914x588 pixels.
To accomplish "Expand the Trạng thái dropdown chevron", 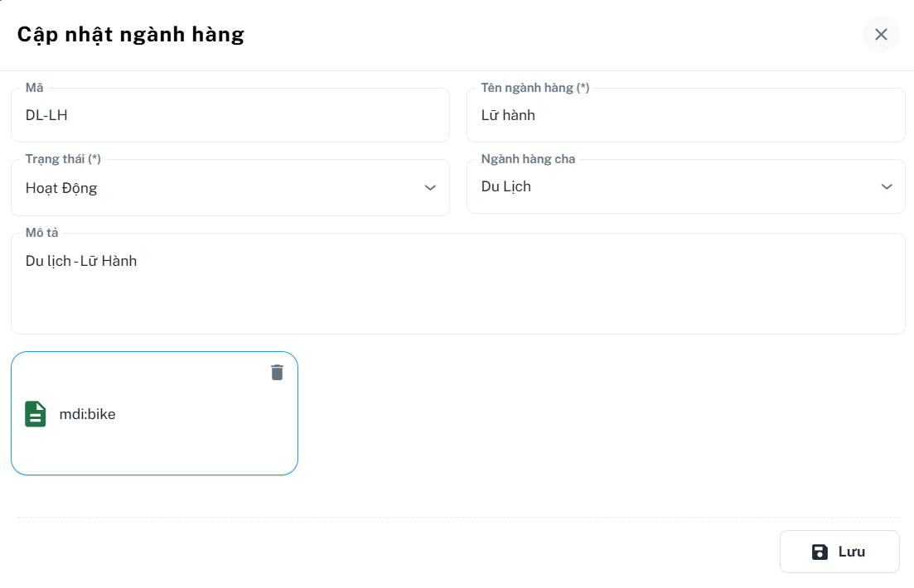I will point(430,188).
